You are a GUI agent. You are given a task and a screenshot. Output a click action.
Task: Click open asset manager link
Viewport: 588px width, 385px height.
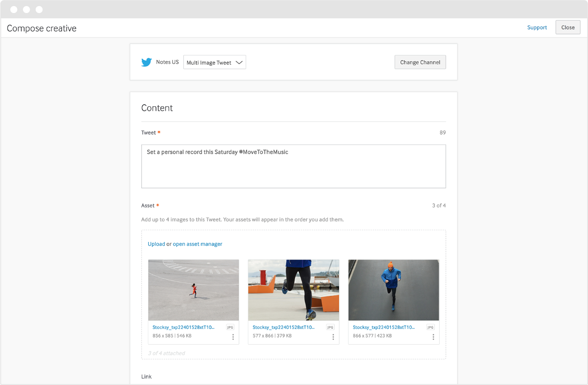pyautogui.click(x=197, y=244)
